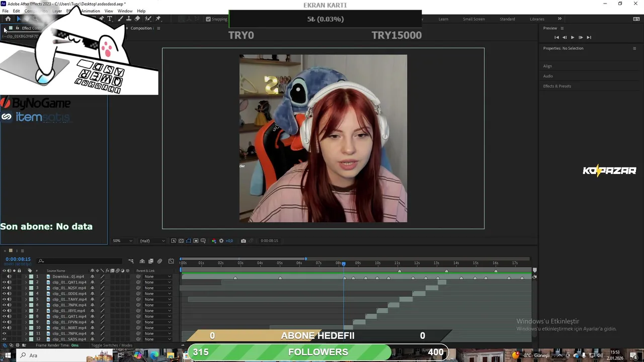Image resolution: width=644 pixels, height=362 pixels.
Task: Switch to Libraries workspace
Action: 537,19
